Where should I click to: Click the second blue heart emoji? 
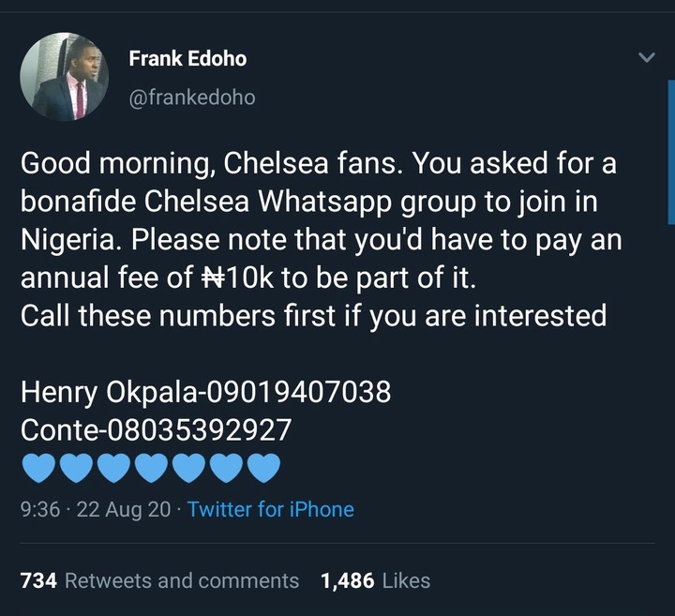pyautogui.click(x=76, y=466)
